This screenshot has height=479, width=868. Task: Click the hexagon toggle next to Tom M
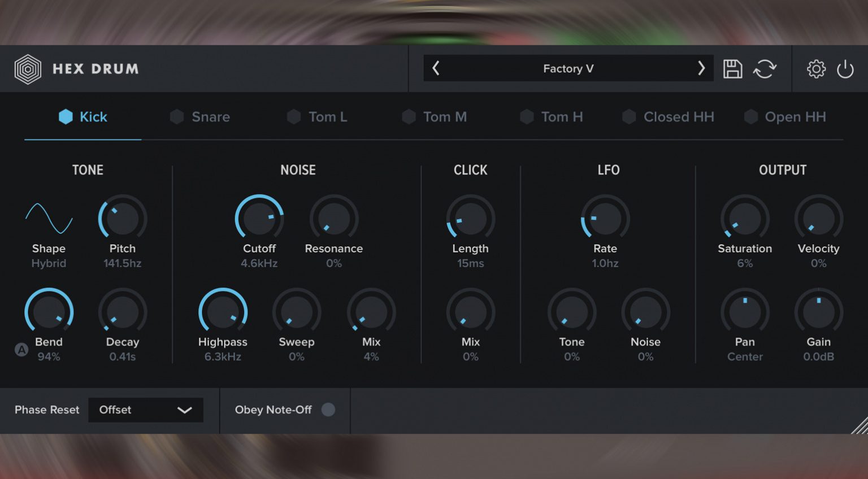409,117
